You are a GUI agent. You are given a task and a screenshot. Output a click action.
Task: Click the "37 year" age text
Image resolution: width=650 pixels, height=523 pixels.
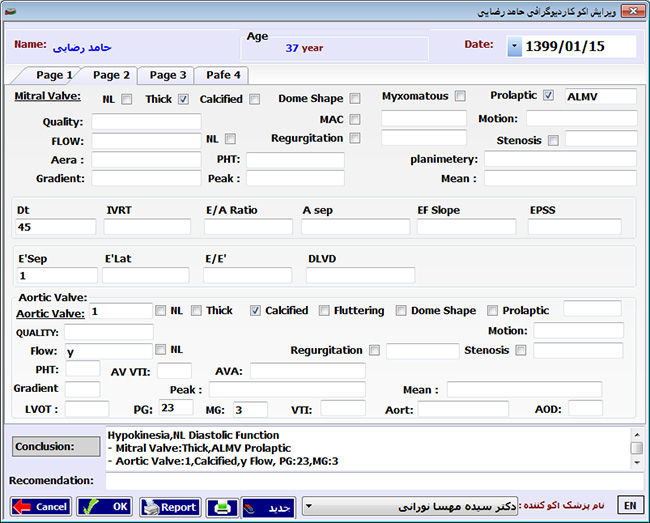coord(304,48)
